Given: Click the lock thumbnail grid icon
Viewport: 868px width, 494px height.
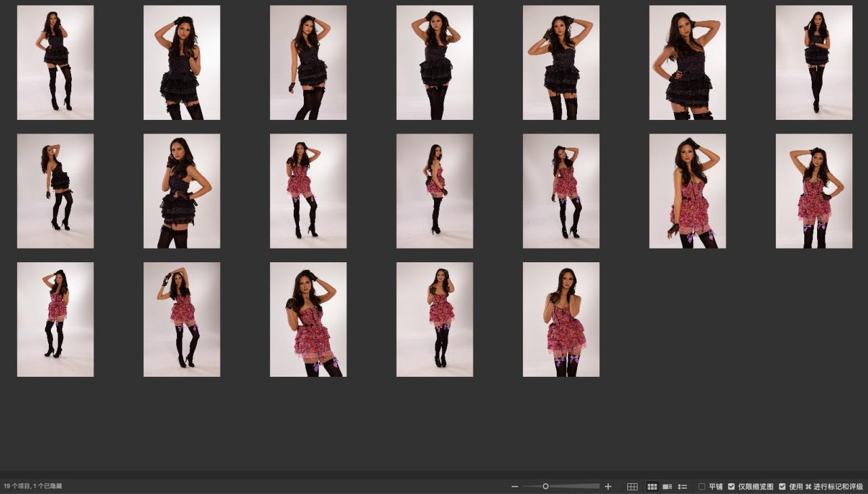Looking at the screenshot, I should pos(632,487).
